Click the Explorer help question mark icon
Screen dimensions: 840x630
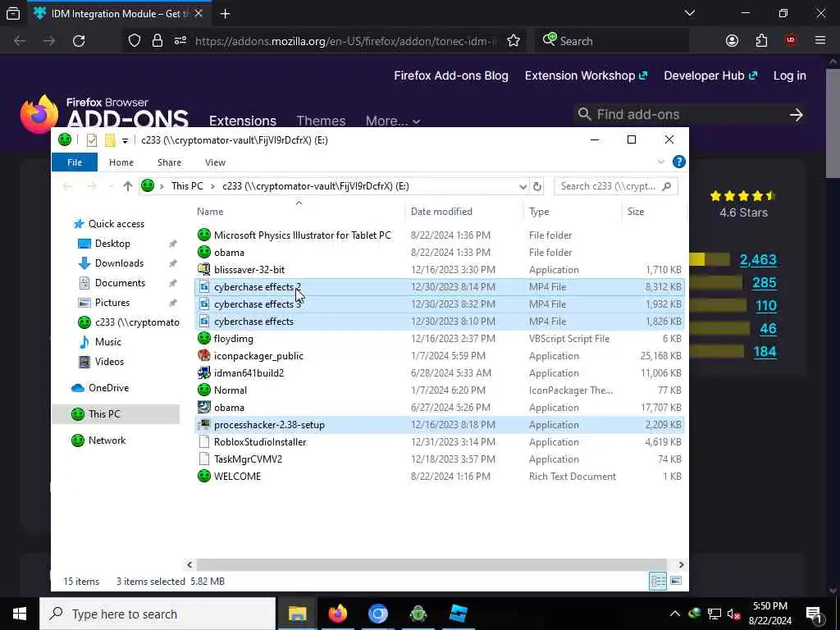pyautogui.click(x=678, y=162)
